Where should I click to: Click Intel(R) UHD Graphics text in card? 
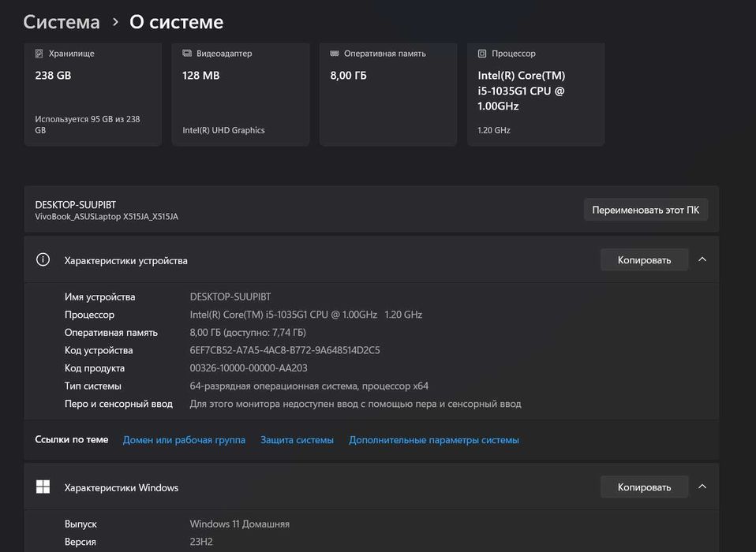tap(223, 130)
